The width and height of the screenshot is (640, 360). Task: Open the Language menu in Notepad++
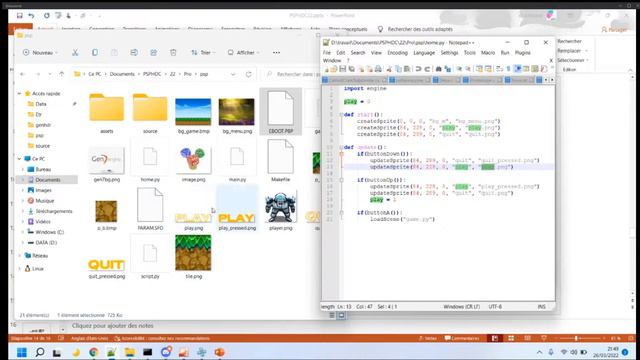[x=424, y=53]
